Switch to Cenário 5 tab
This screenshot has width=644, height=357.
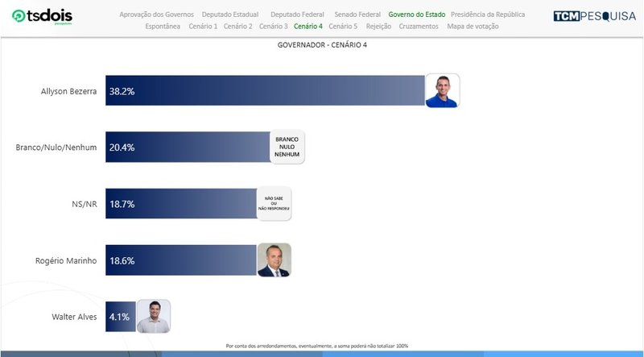tap(343, 27)
